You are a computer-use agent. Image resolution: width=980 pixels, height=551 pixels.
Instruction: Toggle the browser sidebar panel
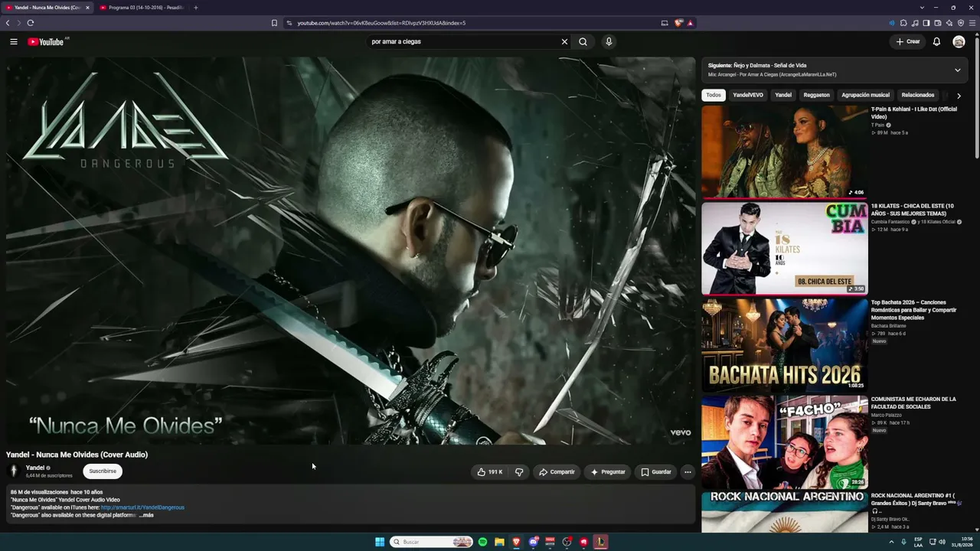click(926, 23)
